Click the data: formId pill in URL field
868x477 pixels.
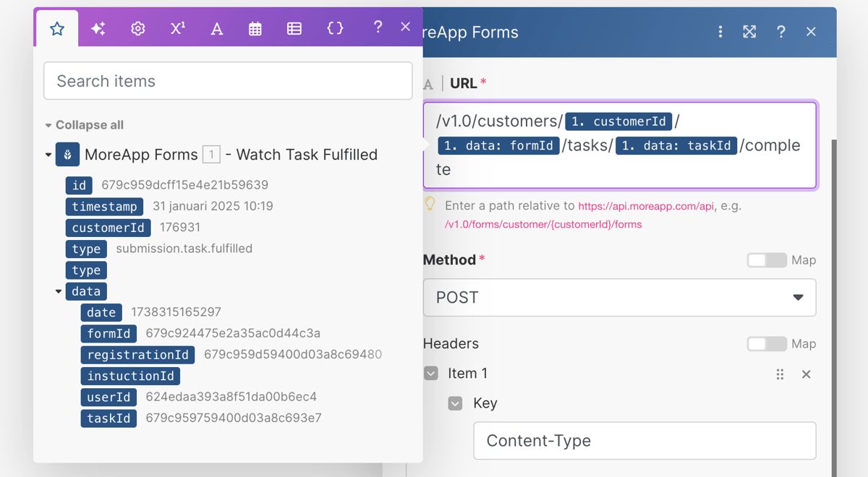point(498,145)
